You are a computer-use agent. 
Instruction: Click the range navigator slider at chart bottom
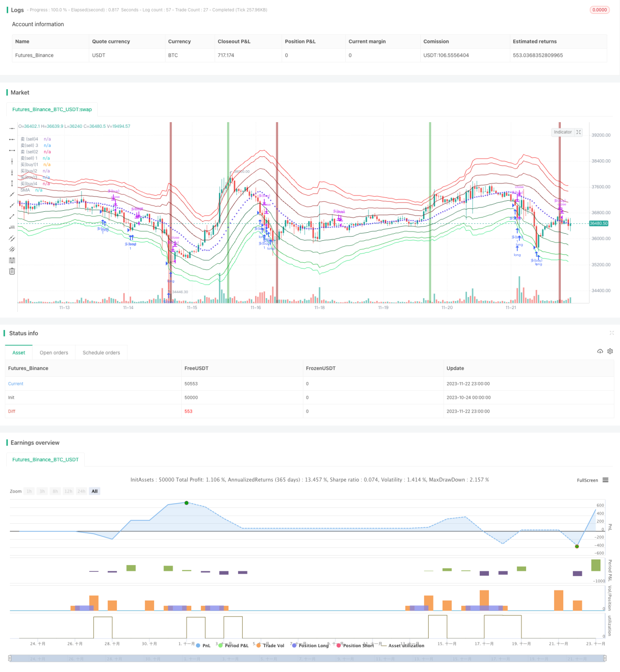pos(308,658)
